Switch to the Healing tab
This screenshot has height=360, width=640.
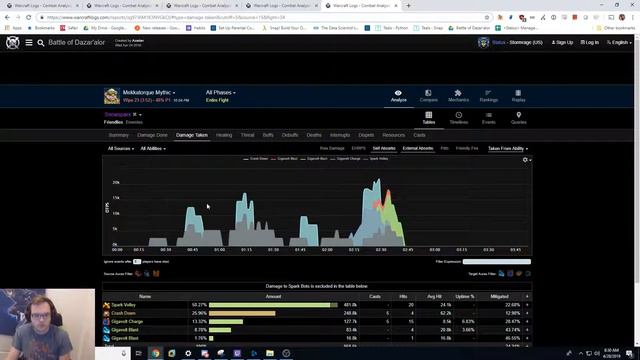tap(224, 135)
